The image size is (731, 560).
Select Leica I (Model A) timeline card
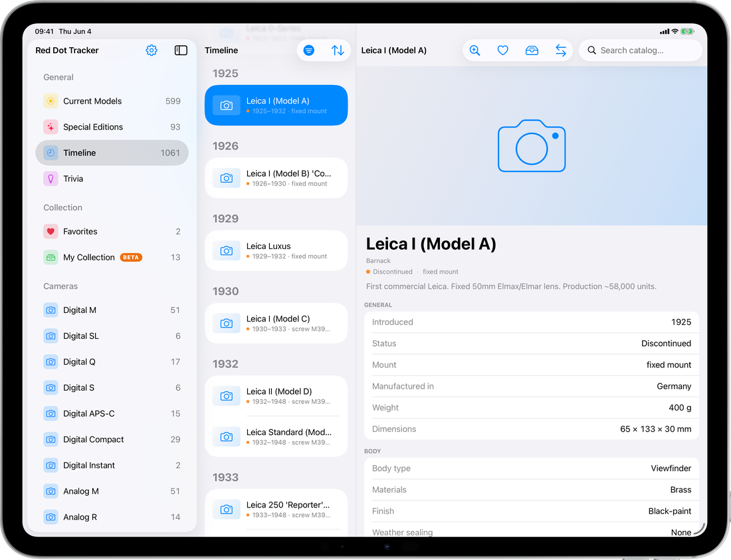[x=276, y=106]
